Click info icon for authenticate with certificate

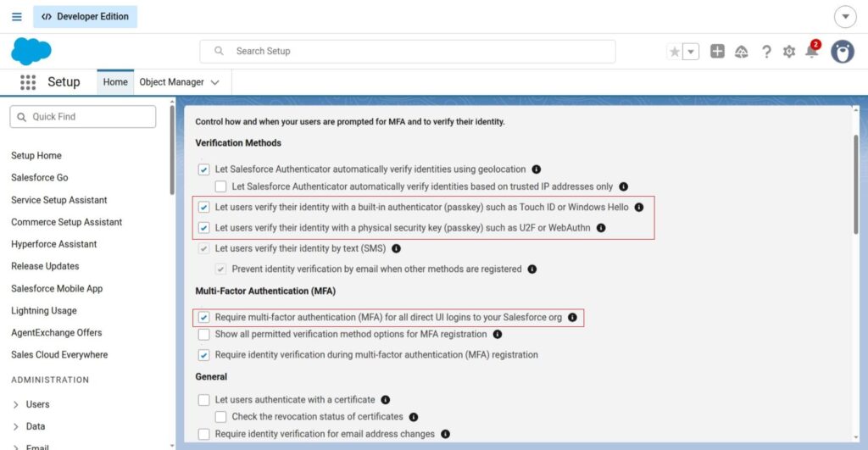pos(386,400)
